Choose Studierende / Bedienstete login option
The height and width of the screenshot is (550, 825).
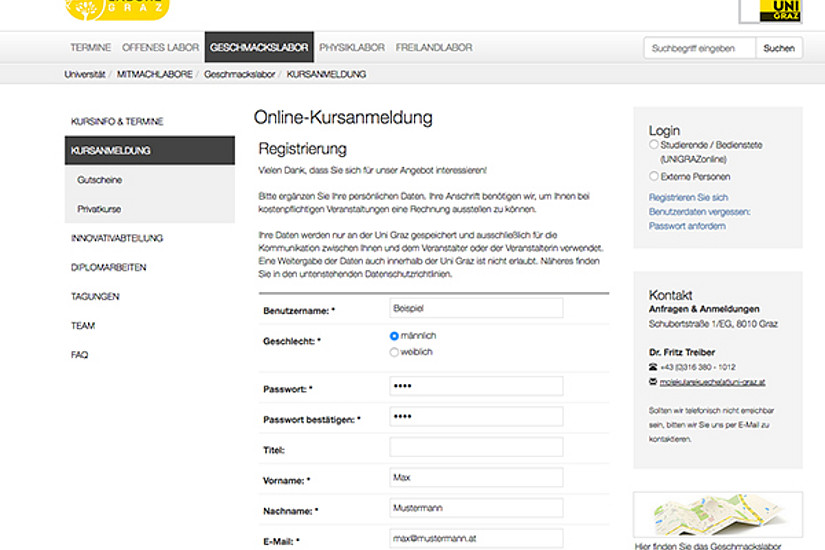pyautogui.click(x=653, y=144)
